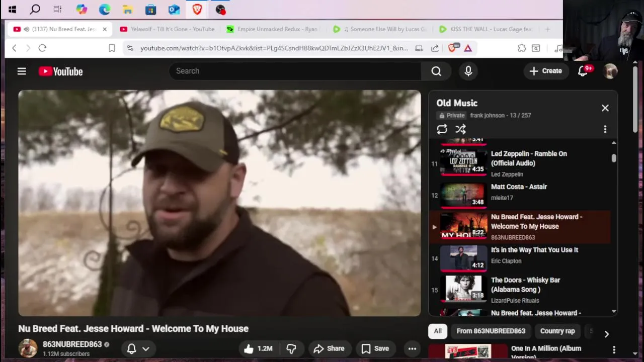Open more actions ellipsis under video
The height and width of the screenshot is (362, 644).
412,348
